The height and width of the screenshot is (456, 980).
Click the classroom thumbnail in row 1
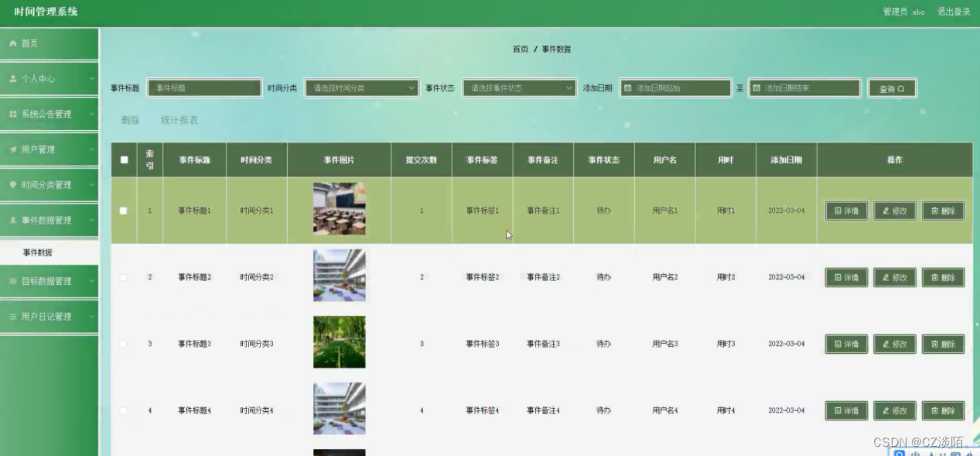(x=340, y=209)
